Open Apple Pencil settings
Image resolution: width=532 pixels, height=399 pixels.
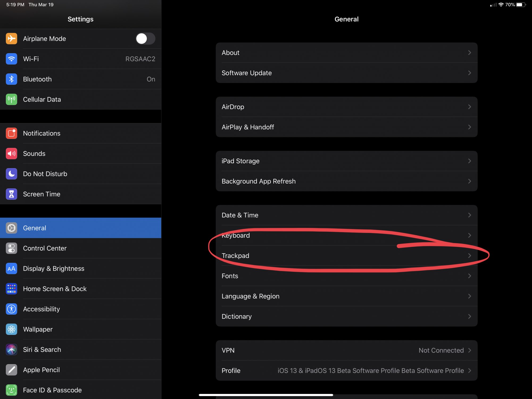81,370
